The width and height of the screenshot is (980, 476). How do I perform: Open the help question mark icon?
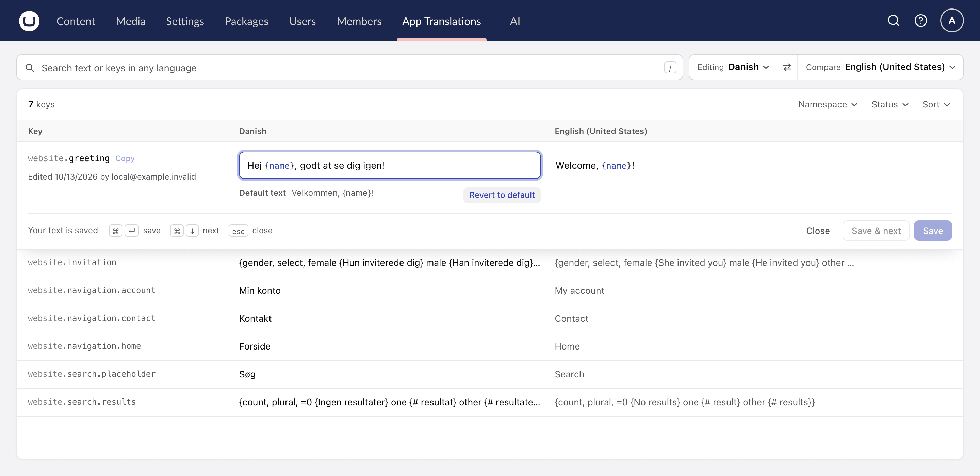[921, 20]
